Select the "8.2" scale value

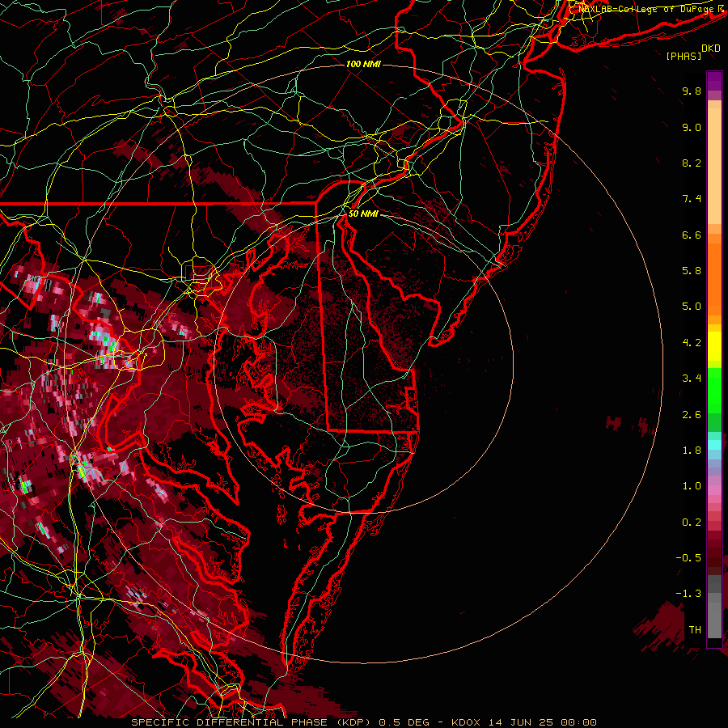[692, 163]
